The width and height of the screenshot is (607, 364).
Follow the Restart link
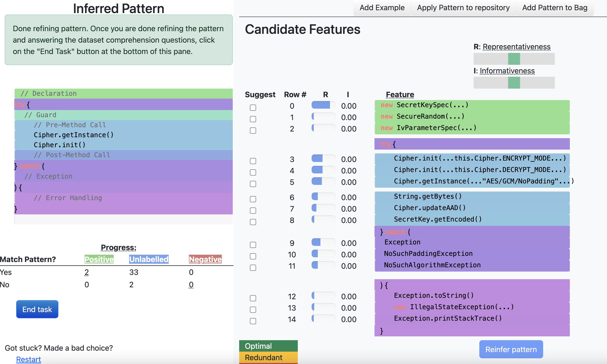click(28, 359)
